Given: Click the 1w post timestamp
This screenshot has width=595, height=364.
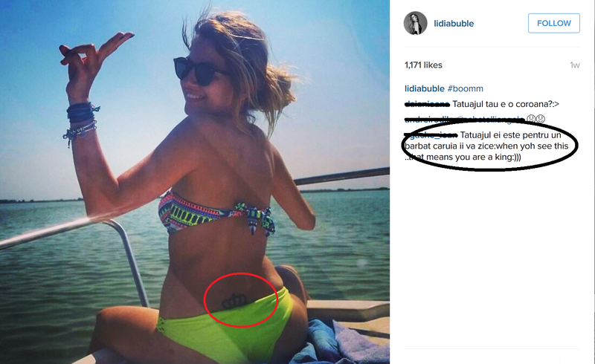Looking at the screenshot, I should [x=574, y=65].
